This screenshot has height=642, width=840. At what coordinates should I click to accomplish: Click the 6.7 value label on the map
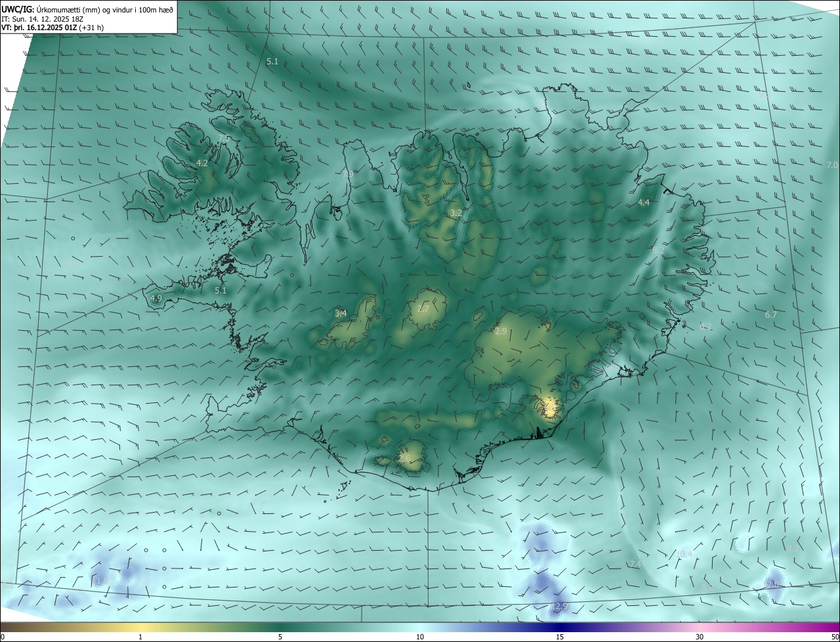tap(771, 315)
